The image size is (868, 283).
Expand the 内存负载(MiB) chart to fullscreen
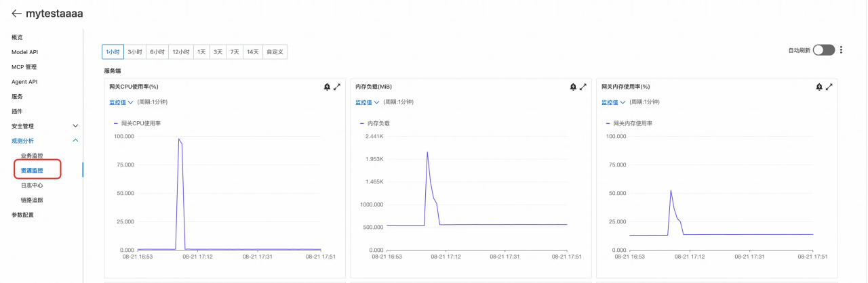[x=583, y=87]
